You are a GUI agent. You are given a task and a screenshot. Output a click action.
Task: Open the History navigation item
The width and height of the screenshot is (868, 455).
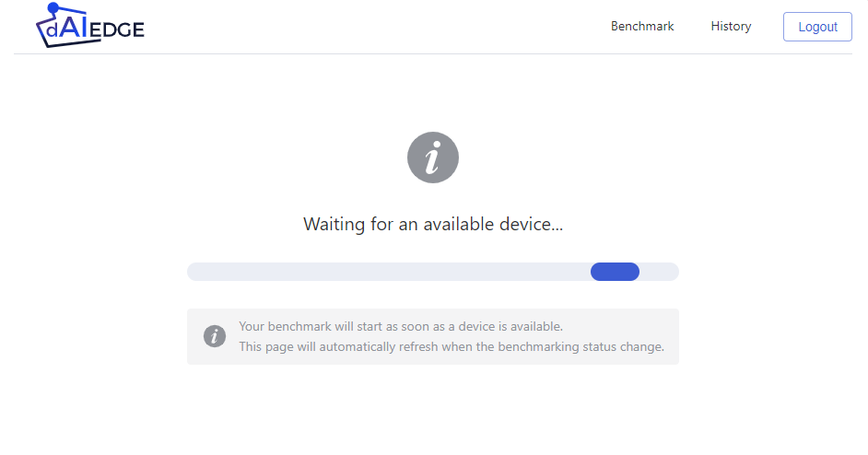[x=731, y=26]
